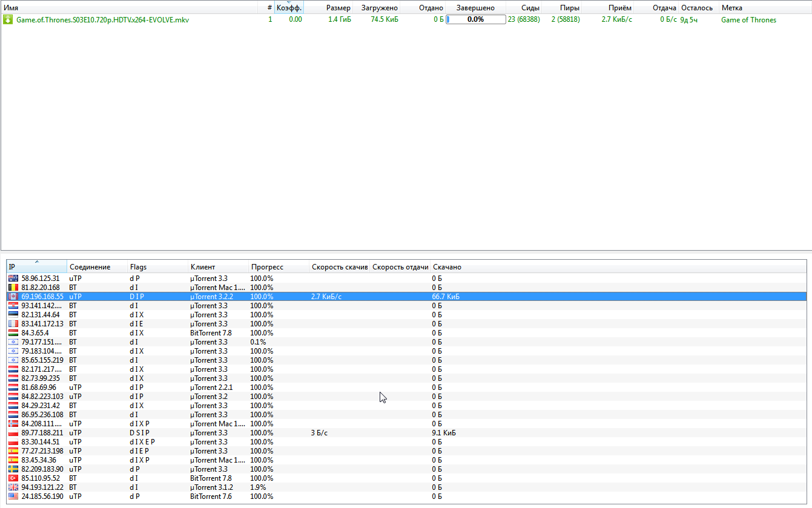Click the flag icon beside 85.65.155.219
Image resolution: width=812 pixels, height=508 pixels.
coord(13,360)
